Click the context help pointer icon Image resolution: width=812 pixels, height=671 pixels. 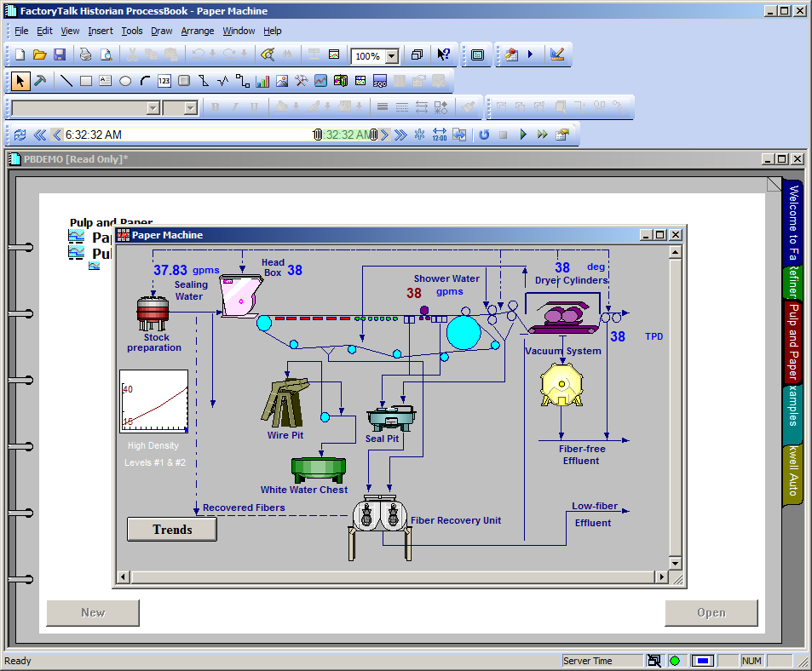click(443, 54)
